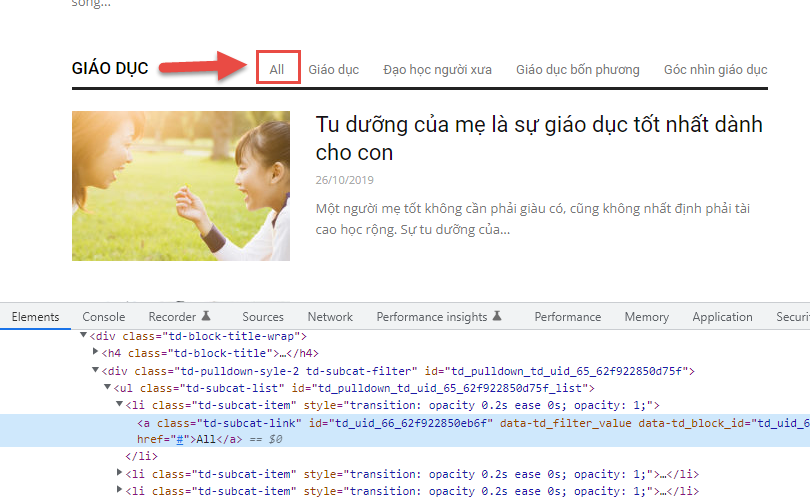Click the mother and child article thumbnail
Screen dimensions: 810x502
[x=181, y=185]
